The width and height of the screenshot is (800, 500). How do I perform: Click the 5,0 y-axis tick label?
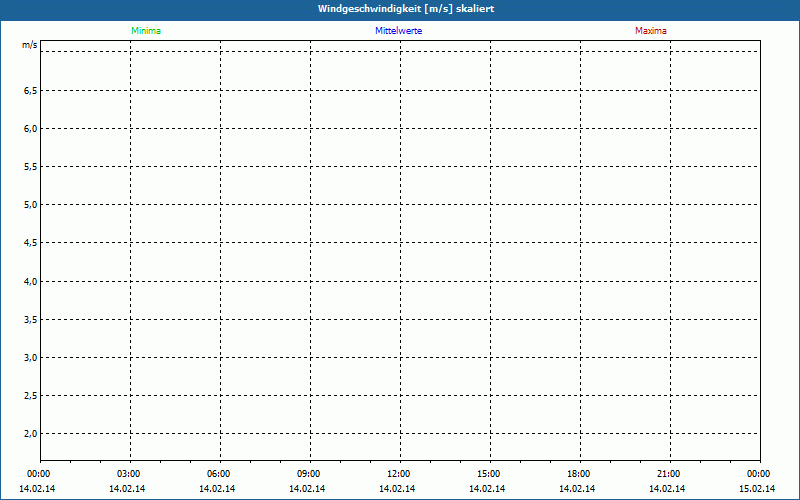click(31, 205)
